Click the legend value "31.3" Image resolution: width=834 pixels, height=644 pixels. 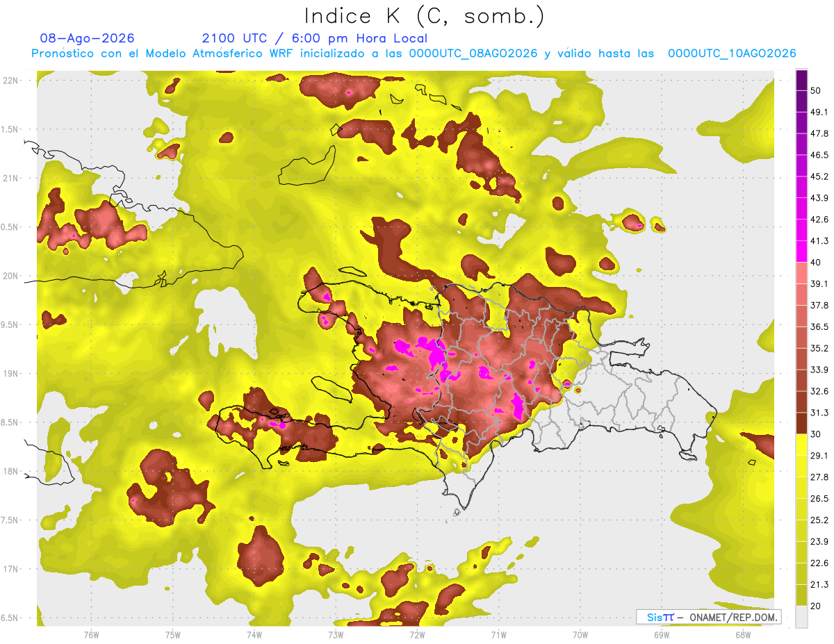819,413
